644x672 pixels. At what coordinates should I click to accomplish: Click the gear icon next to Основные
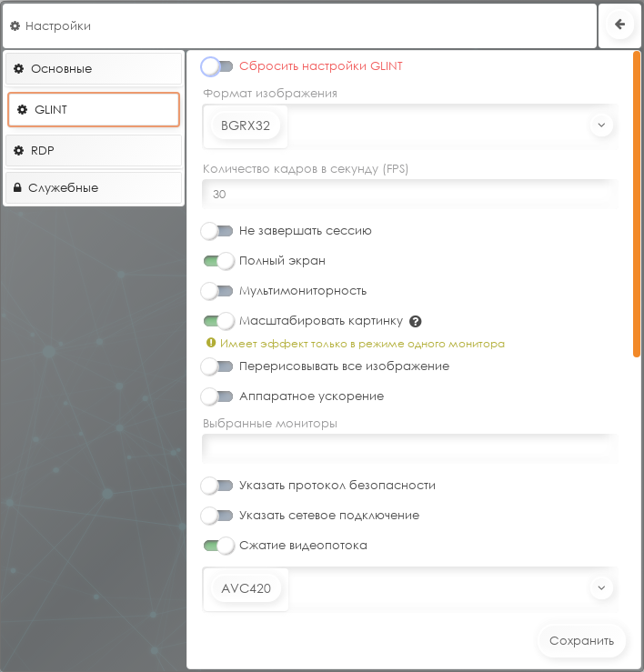click(19, 69)
